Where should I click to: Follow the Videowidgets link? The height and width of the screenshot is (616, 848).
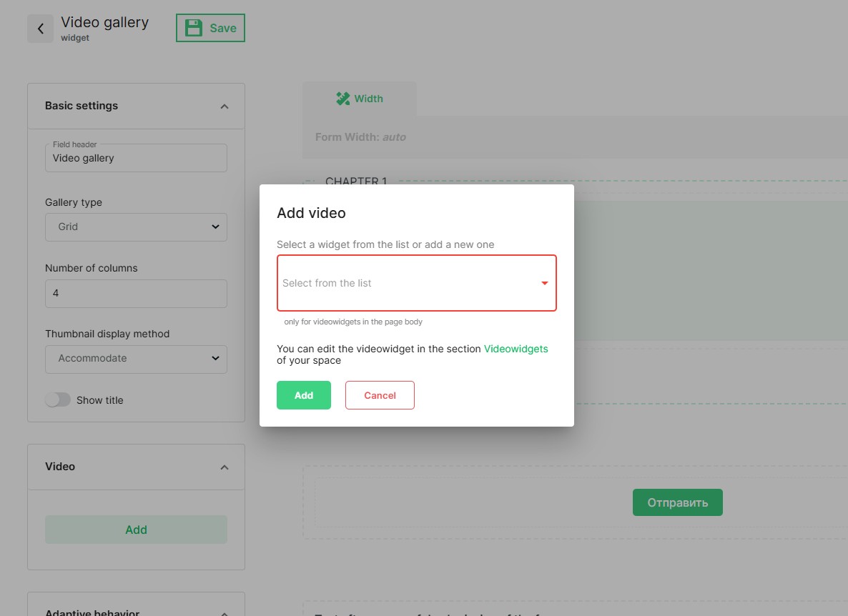tap(516, 349)
